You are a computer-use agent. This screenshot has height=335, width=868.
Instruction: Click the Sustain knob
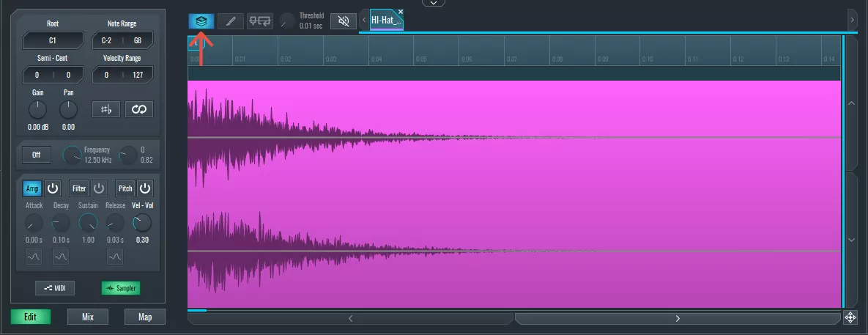coord(88,223)
